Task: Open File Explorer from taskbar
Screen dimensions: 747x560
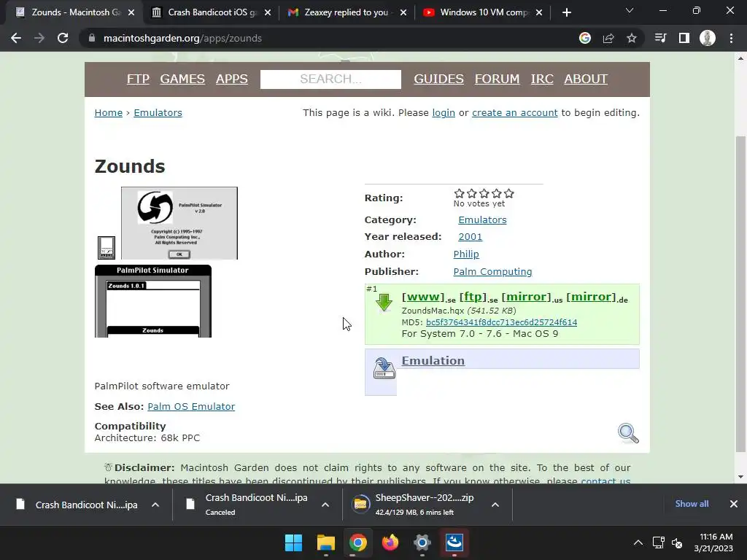Action: click(x=326, y=542)
